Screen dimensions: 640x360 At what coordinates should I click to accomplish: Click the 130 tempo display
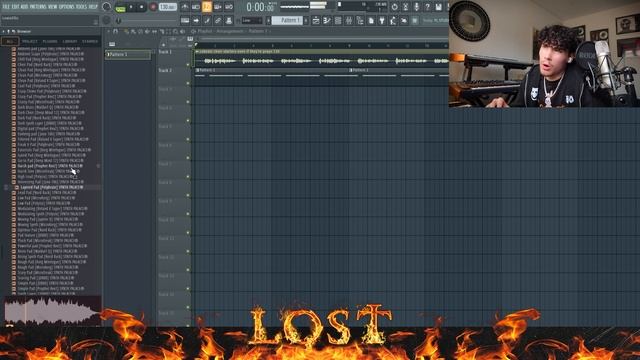(x=167, y=7)
